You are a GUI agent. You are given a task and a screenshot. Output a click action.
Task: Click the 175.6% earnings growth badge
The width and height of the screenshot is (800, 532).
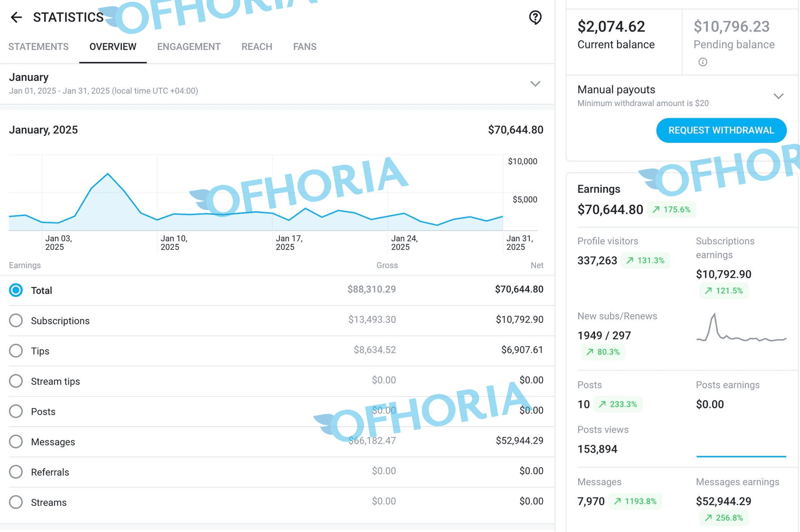pos(671,209)
